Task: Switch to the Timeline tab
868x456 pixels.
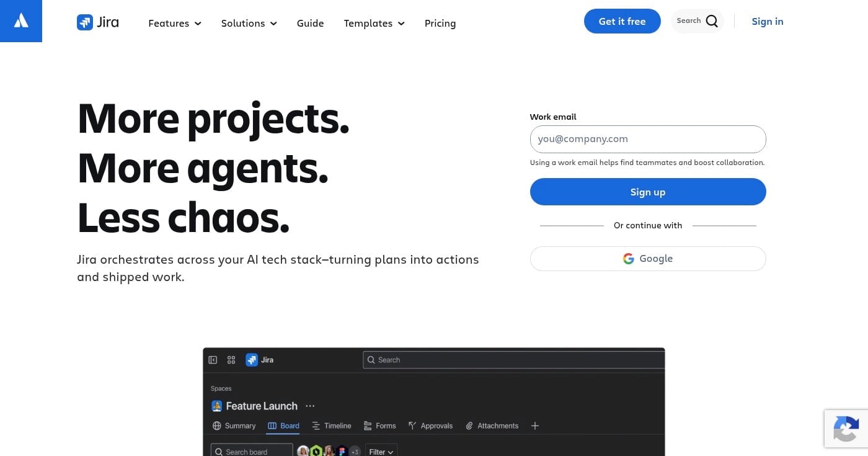Action: tap(332, 426)
